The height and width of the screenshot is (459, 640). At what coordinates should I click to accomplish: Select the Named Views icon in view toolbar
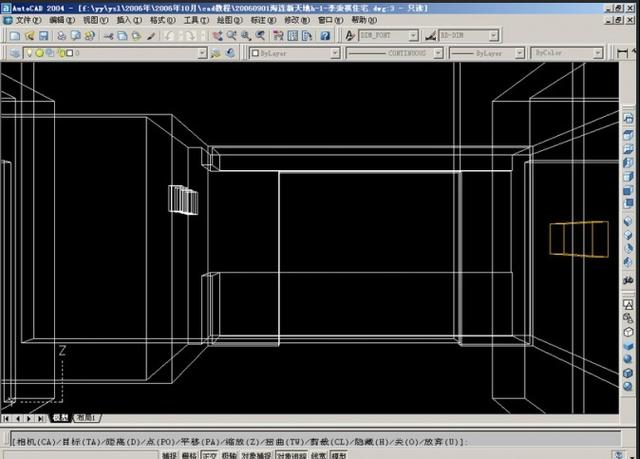click(628, 118)
